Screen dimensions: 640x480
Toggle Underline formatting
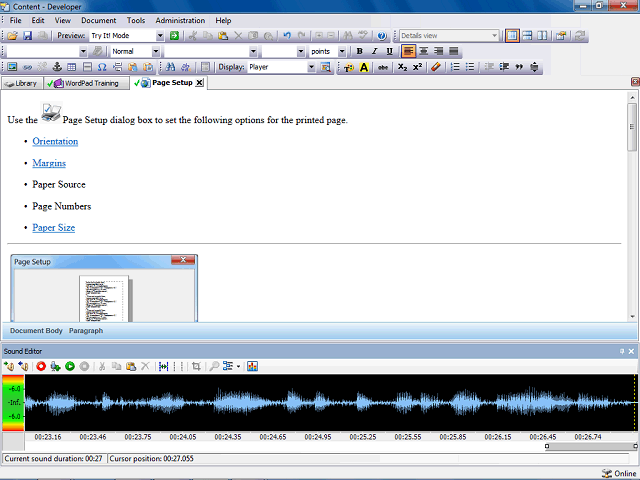(x=389, y=51)
